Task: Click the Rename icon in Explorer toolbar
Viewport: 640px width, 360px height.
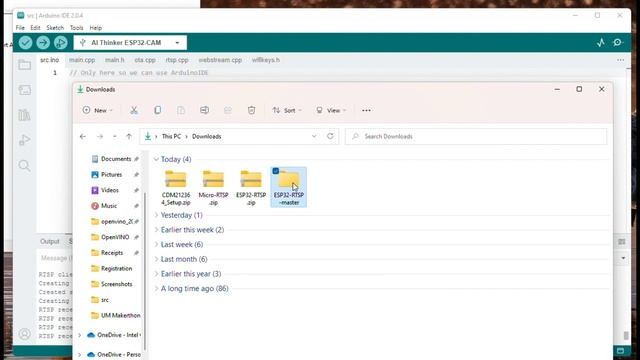Action: pyautogui.click(x=204, y=110)
